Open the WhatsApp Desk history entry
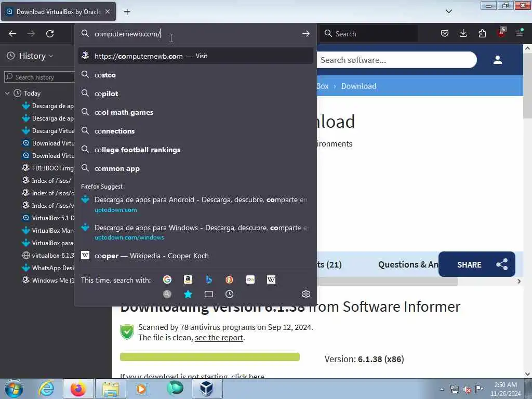 tap(48, 268)
